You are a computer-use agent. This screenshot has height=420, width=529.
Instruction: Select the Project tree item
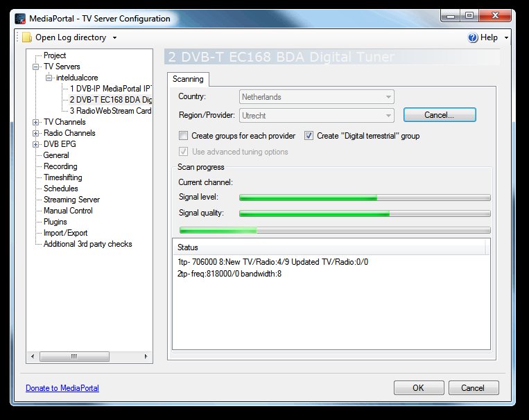(x=55, y=55)
